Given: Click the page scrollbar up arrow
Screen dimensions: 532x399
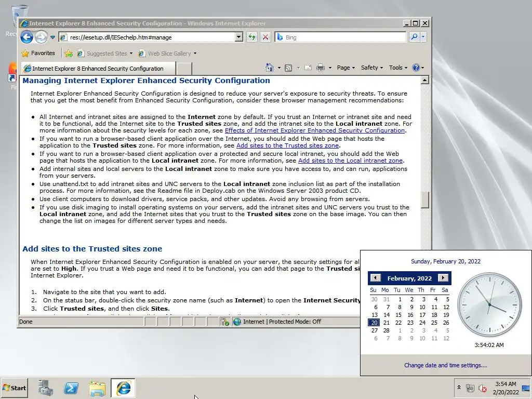Looking at the screenshot, I should point(425,81).
